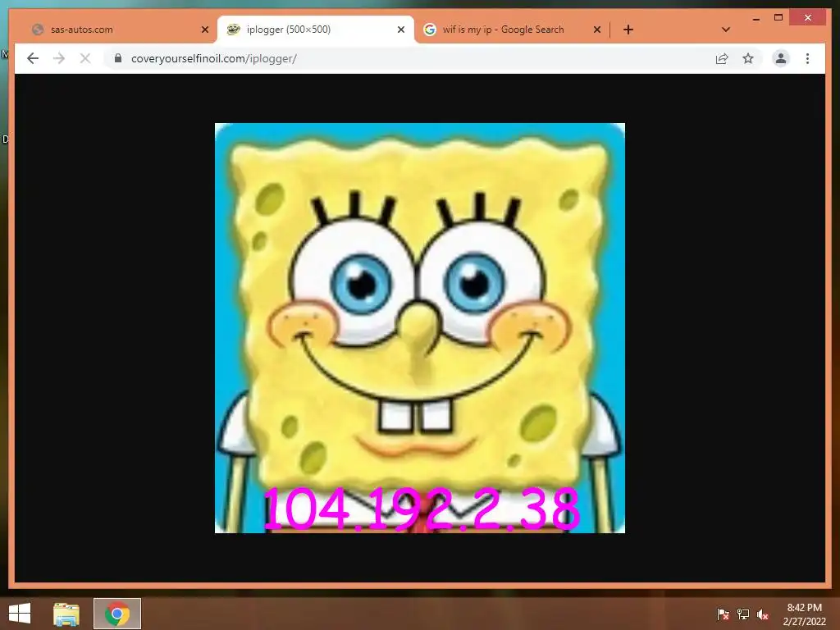Image resolution: width=840 pixels, height=630 pixels.
Task: Open the network status tray icon
Action: pos(743,614)
